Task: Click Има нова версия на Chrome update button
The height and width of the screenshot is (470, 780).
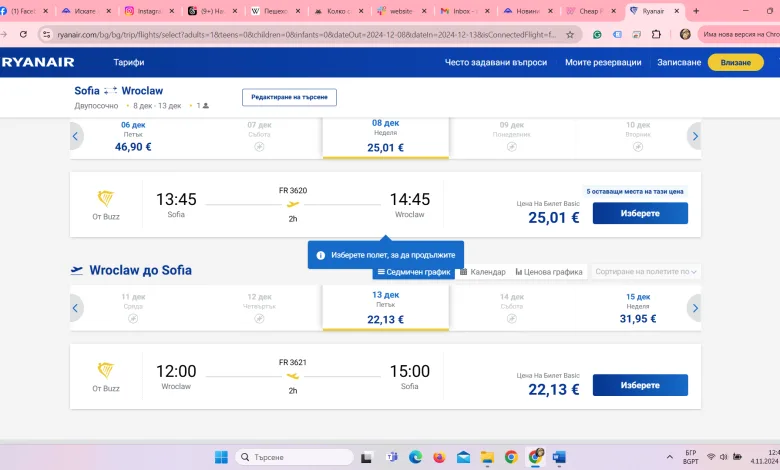Action: 740,34
